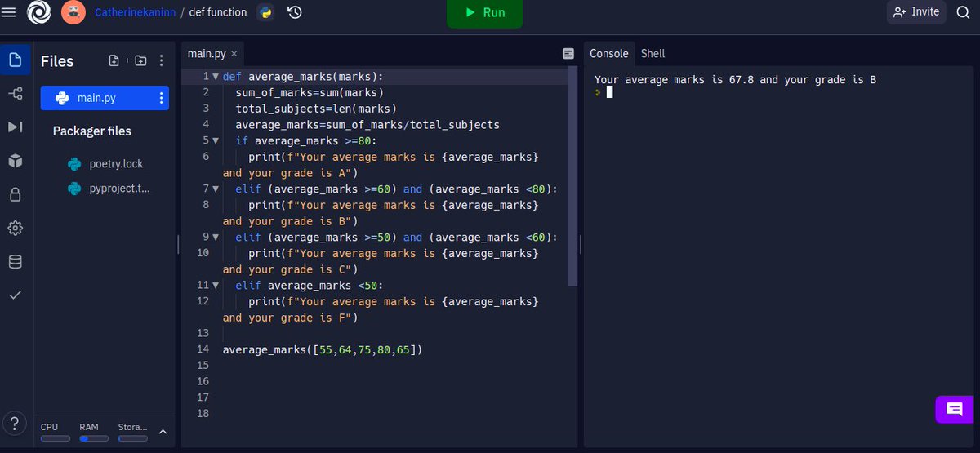
Task: Collapse the line 5 if block fold
Action: click(215, 140)
